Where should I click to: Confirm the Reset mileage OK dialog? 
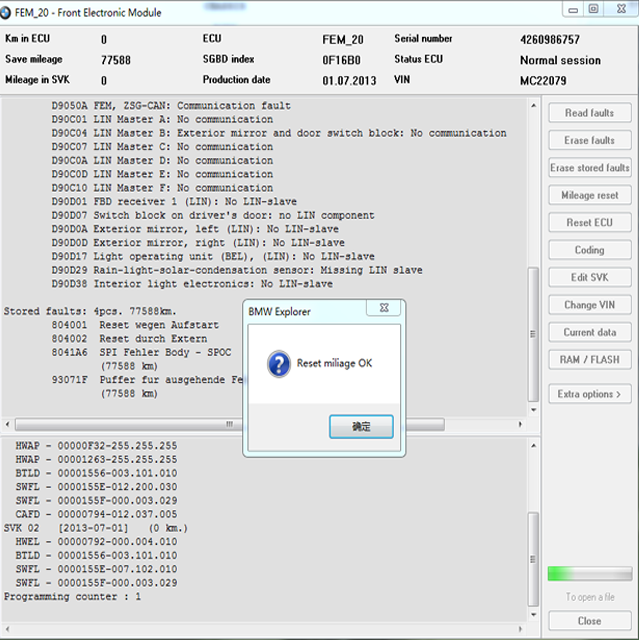[x=361, y=427]
